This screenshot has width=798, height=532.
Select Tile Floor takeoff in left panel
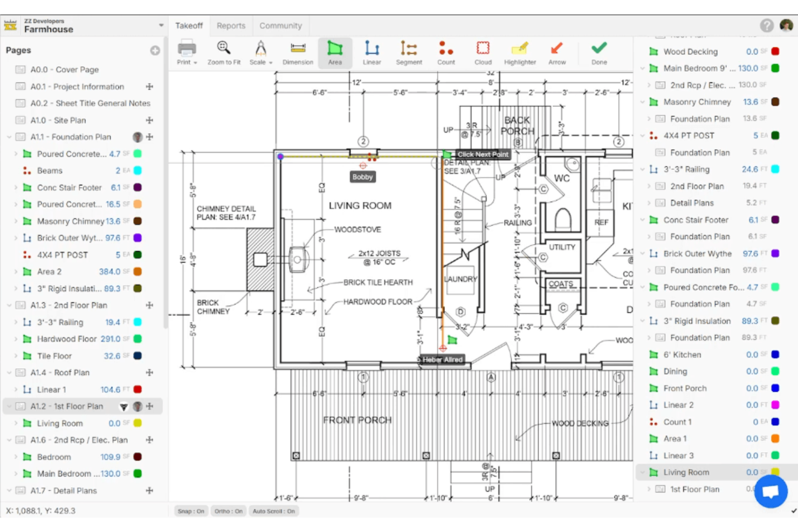tap(54, 356)
